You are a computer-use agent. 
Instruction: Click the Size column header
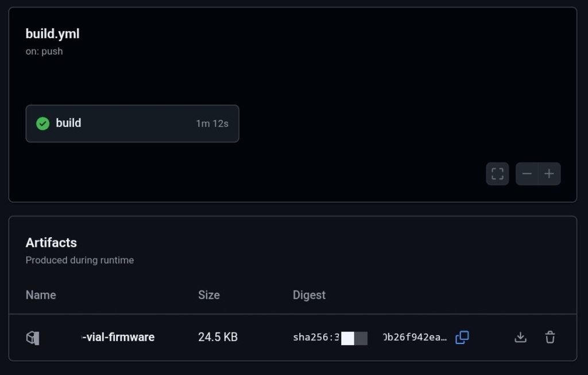click(x=209, y=295)
